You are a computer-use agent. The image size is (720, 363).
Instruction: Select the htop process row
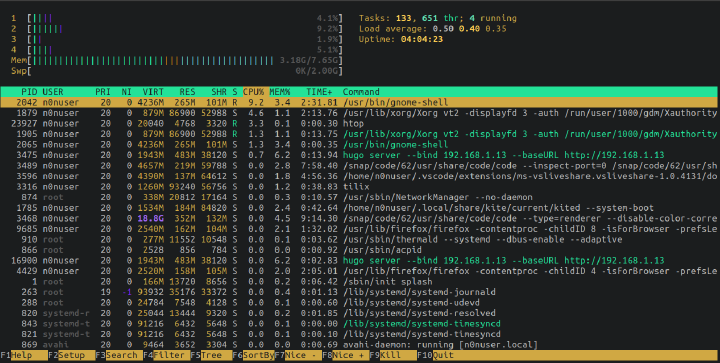pyautogui.click(x=359, y=123)
